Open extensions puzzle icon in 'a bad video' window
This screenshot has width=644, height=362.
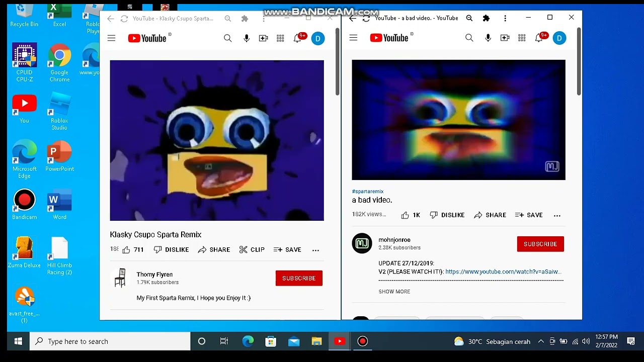486,18
